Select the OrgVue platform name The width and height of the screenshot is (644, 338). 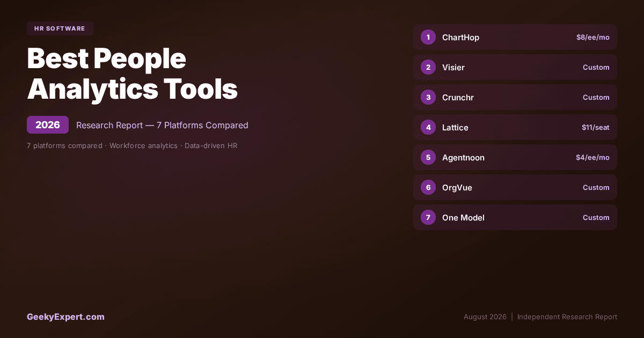457,188
